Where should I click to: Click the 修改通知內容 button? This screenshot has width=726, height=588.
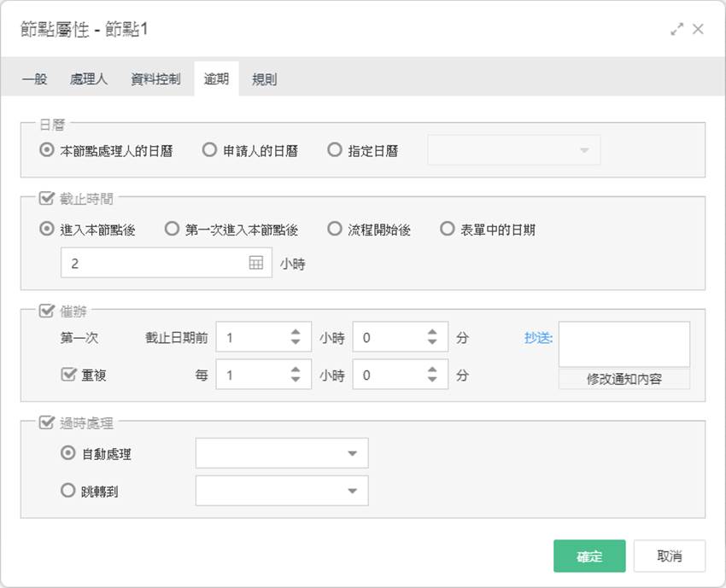click(x=624, y=379)
